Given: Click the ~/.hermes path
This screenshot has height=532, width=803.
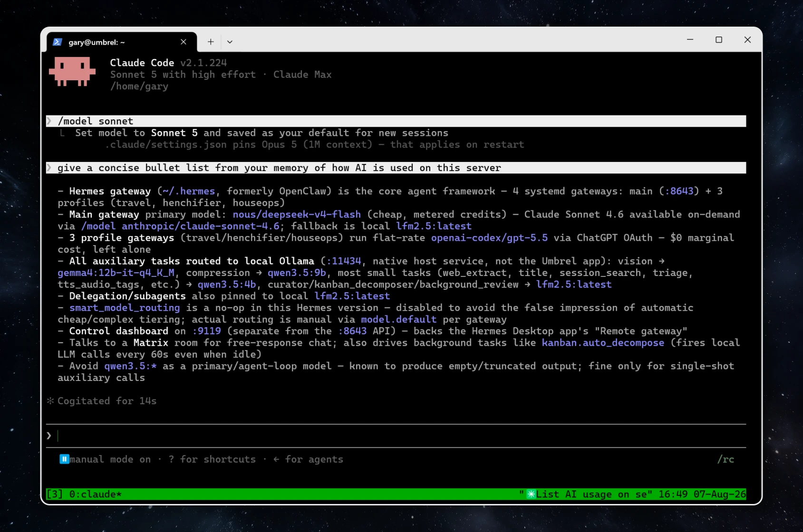Looking at the screenshot, I should pyautogui.click(x=189, y=191).
